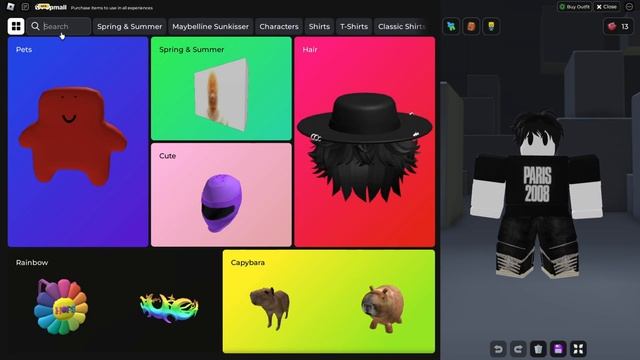Switch to the Characters tab
The height and width of the screenshot is (360, 640).
tap(279, 27)
